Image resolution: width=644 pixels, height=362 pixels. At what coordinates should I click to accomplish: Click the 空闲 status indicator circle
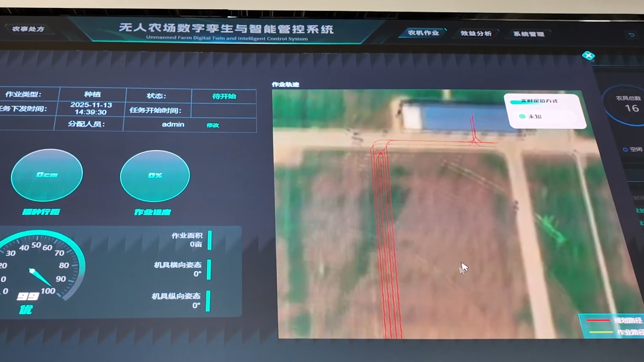point(625,149)
